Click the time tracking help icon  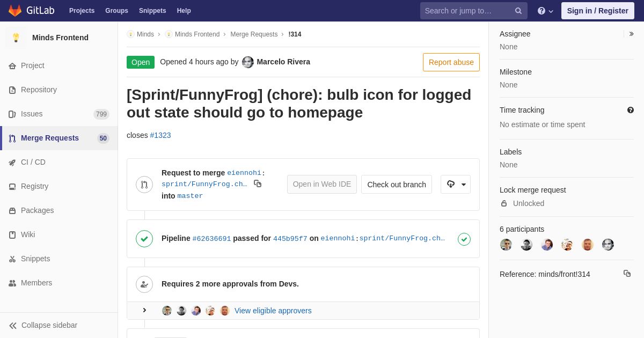(x=631, y=110)
